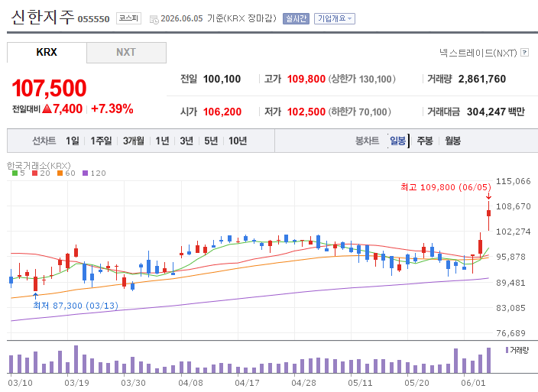538x392 pixels.
Task: Select the 1년 line chart range
Action: [x=162, y=141]
